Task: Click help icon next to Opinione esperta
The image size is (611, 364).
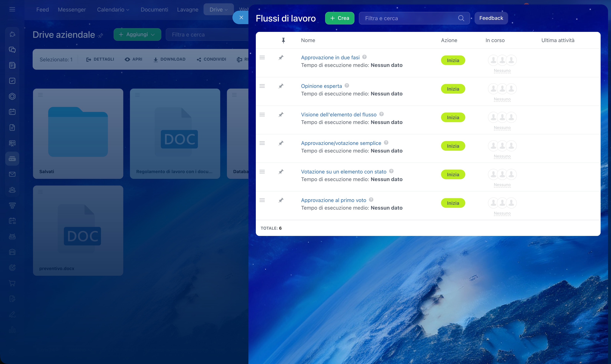Action: [347, 86]
